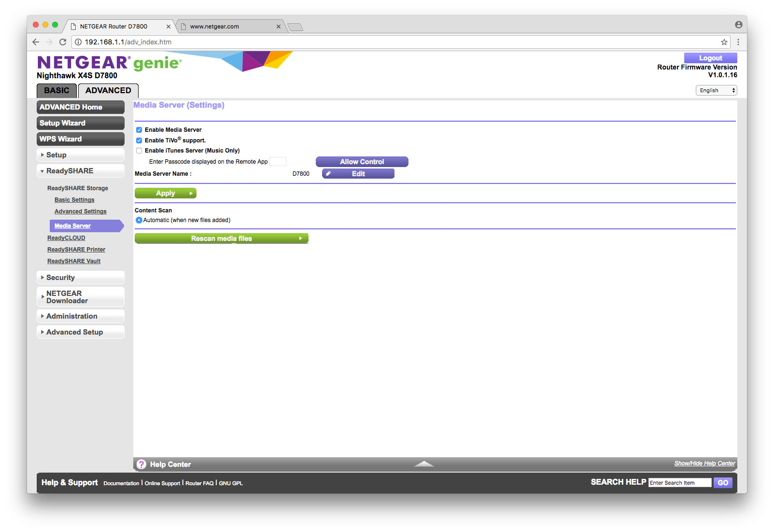The image size is (774, 532).
Task: Uncheck Enable TiVo support
Action: click(139, 140)
